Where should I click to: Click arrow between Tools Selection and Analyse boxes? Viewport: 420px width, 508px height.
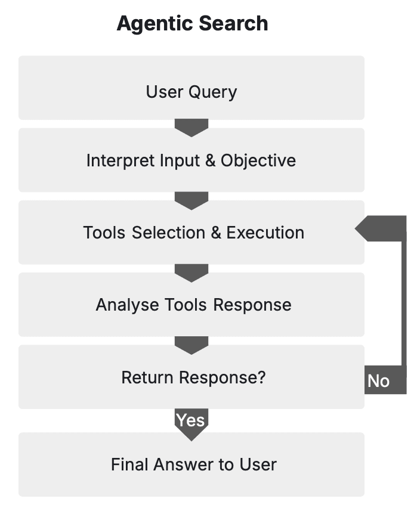[x=191, y=272]
